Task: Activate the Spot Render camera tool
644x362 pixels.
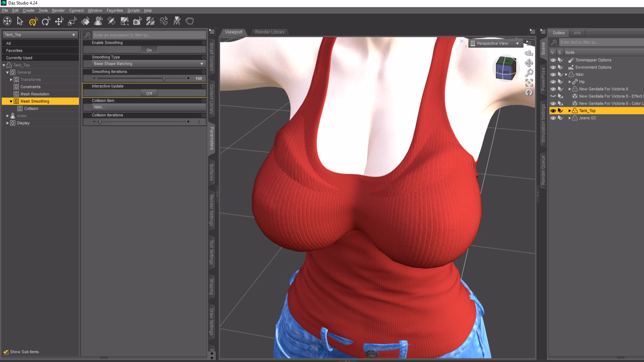Action: (x=137, y=21)
